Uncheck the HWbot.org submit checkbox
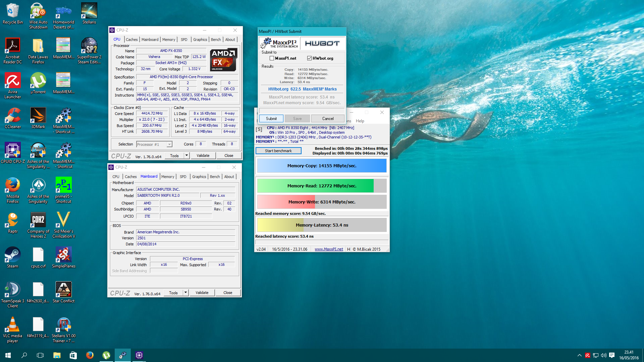The height and width of the screenshot is (362, 644). tap(309, 58)
